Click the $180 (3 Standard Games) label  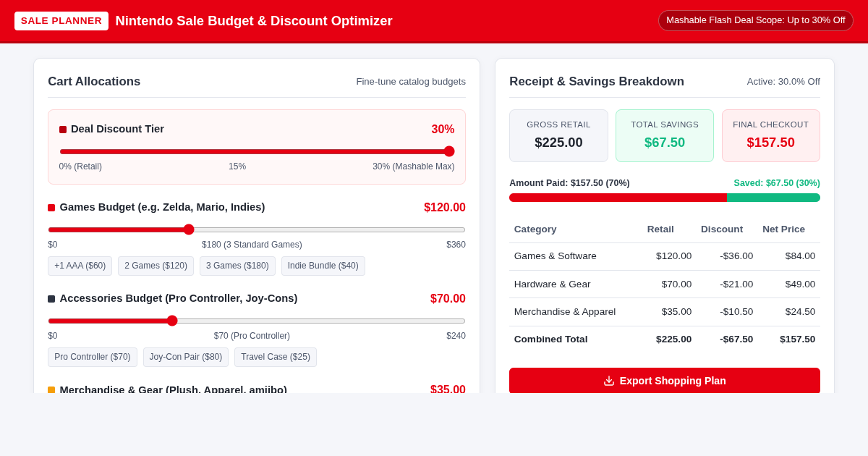pyautogui.click(x=252, y=245)
